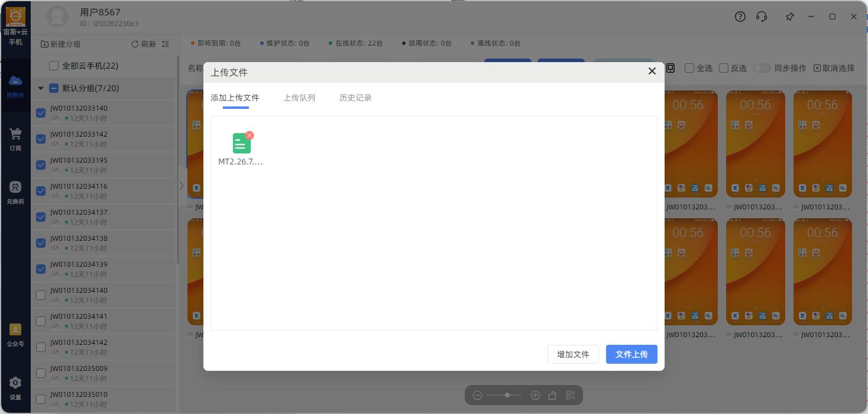Click the customer service headset icon
Viewport: 868px width, 414px height.
762,17
